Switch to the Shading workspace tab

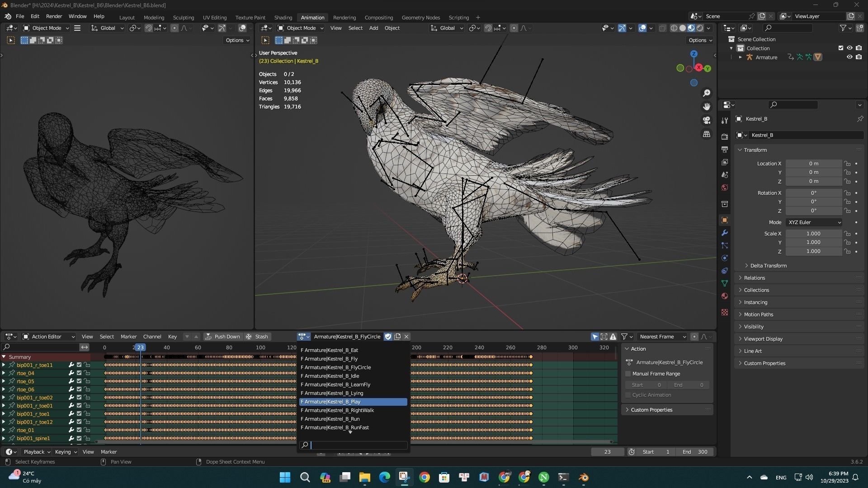point(283,17)
